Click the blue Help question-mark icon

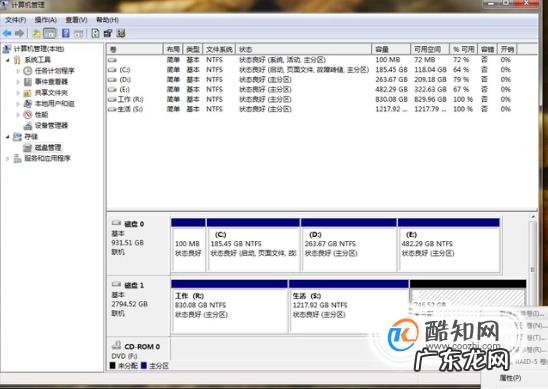click(x=65, y=33)
